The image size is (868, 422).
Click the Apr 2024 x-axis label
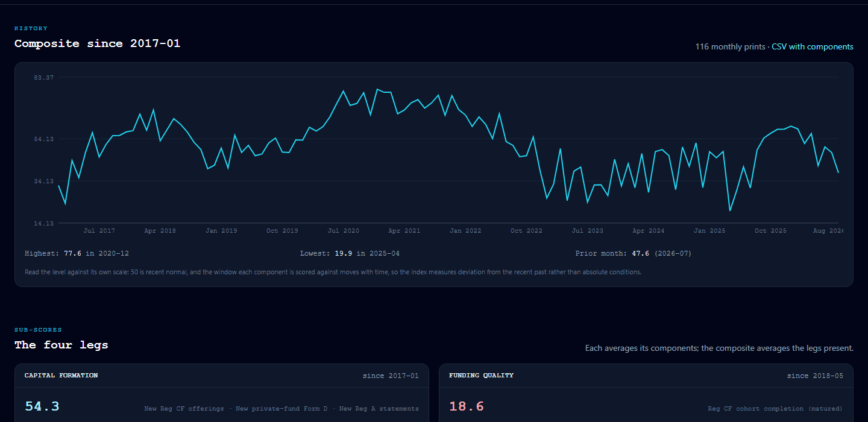click(649, 231)
